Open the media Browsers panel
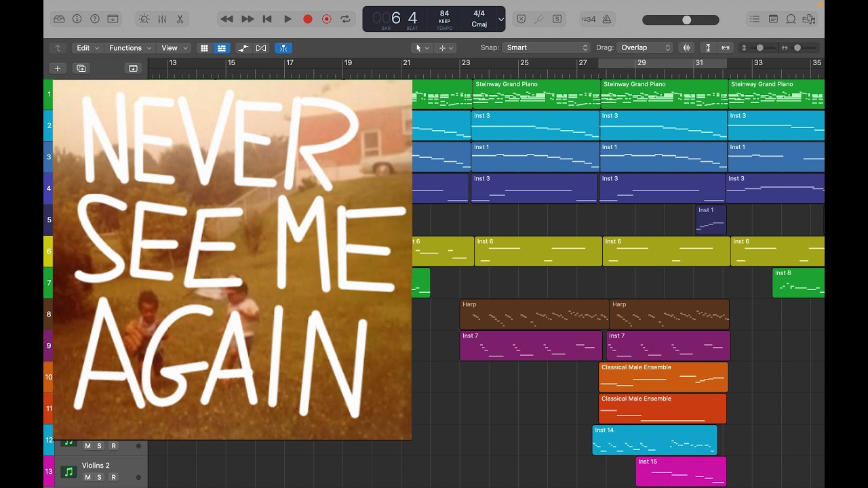868x488 pixels. (808, 19)
